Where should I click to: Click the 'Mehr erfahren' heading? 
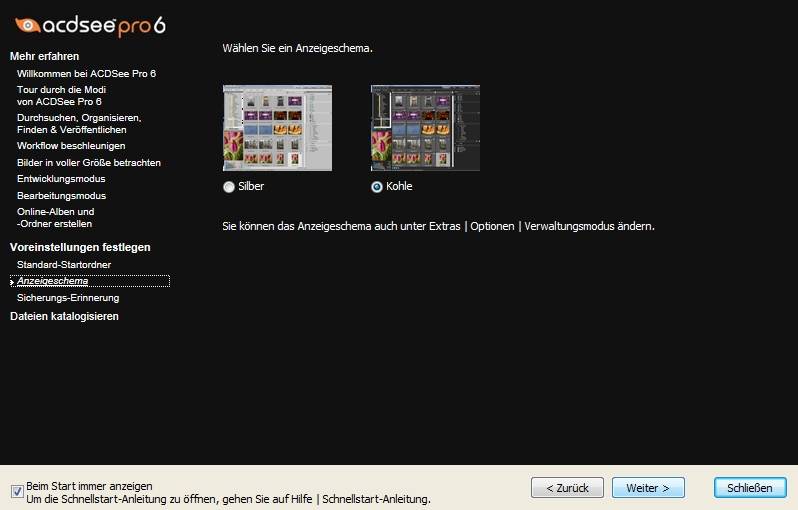point(44,56)
